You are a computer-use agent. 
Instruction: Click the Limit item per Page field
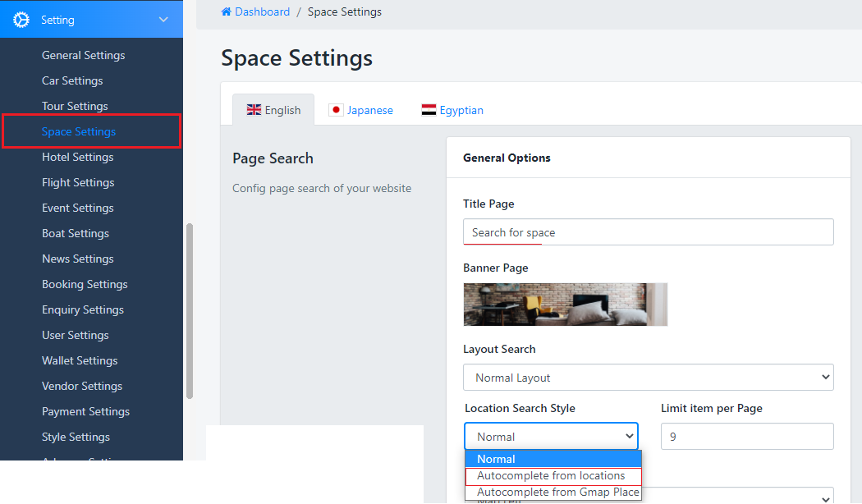coord(746,437)
